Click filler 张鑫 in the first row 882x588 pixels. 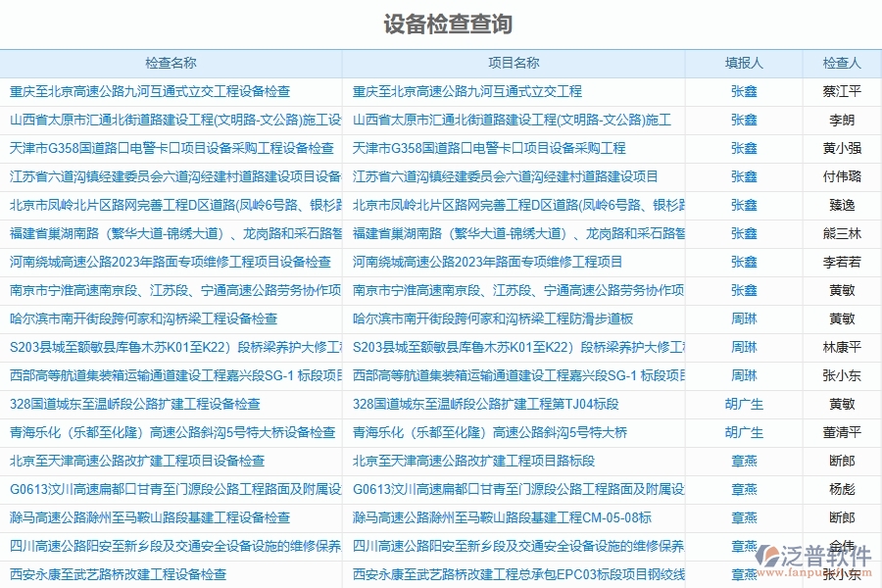coord(744,91)
